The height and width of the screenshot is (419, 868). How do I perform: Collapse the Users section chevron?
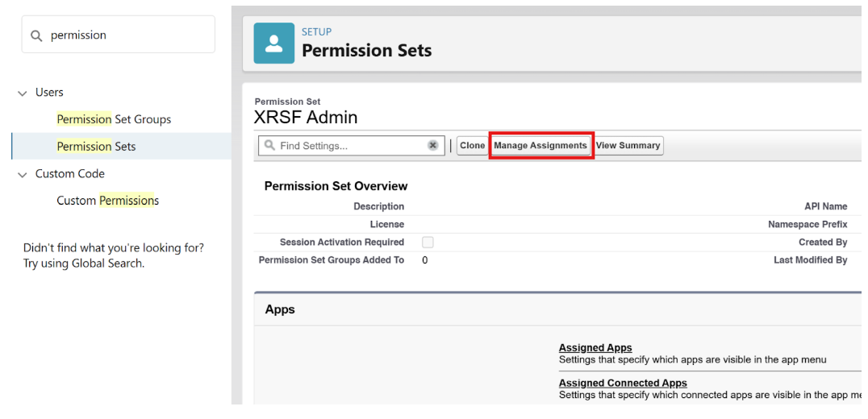pos(23,93)
